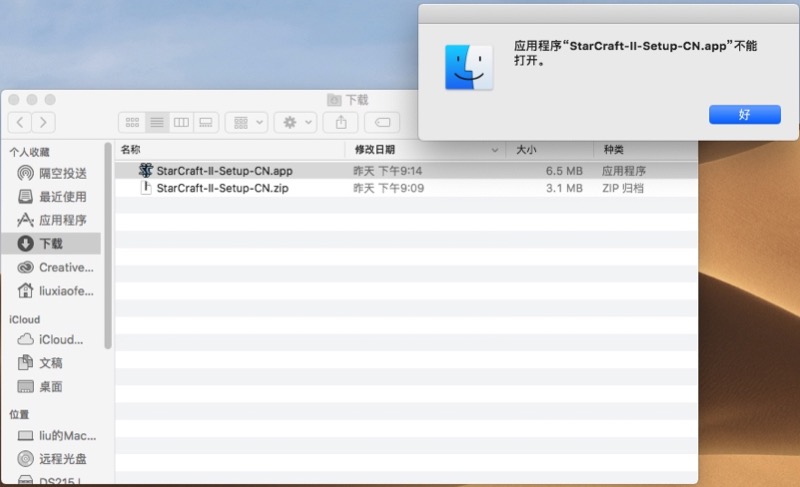Click the Edit Tags toolbar button
The image size is (800, 487).
pos(382,122)
